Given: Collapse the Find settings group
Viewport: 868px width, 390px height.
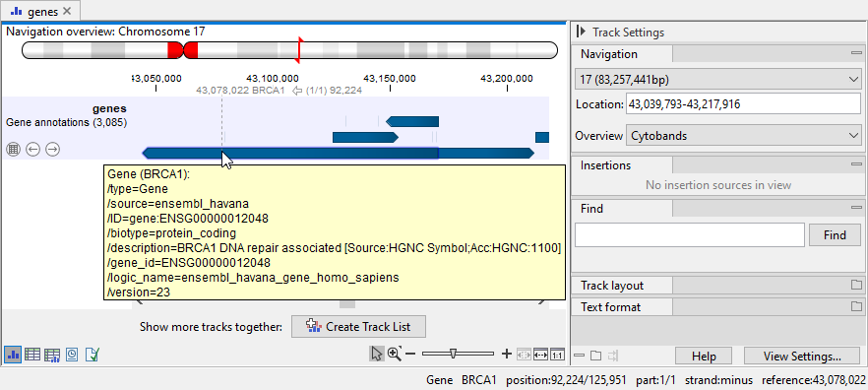Looking at the screenshot, I should pyautogui.click(x=856, y=209).
